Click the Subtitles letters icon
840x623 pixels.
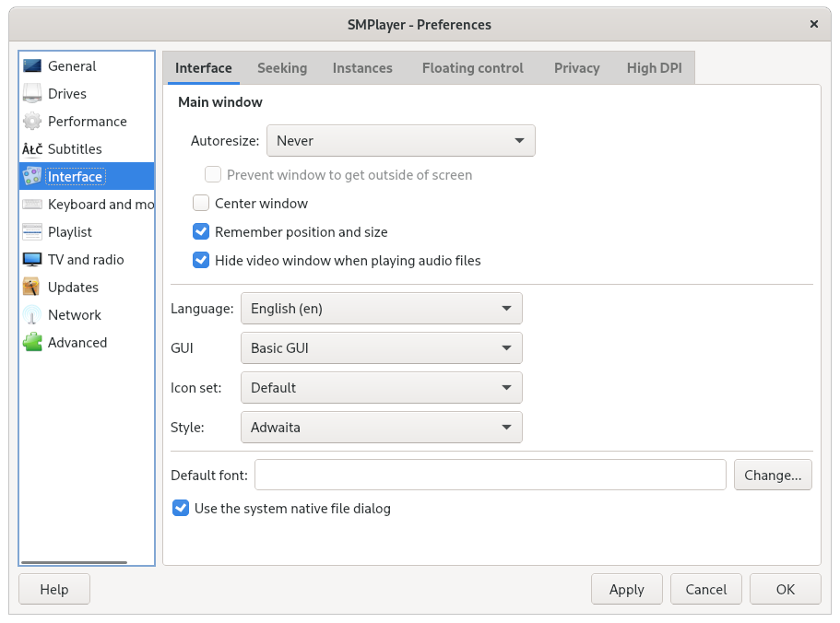[32, 149]
